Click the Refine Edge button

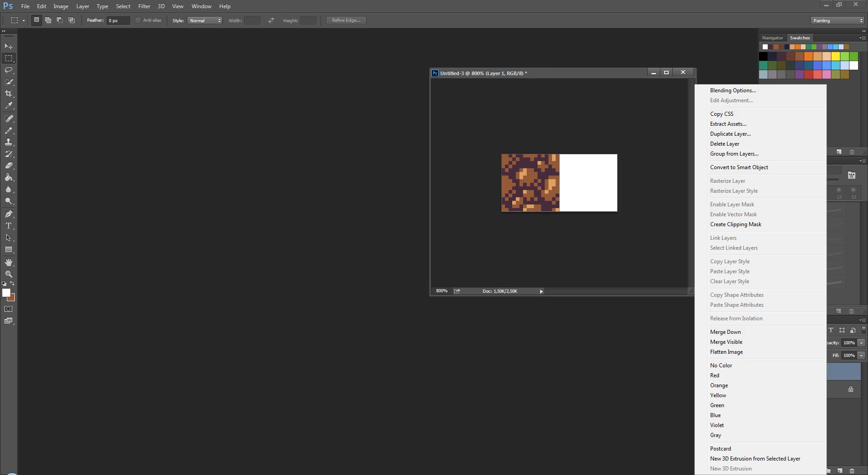[x=346, y=20]
